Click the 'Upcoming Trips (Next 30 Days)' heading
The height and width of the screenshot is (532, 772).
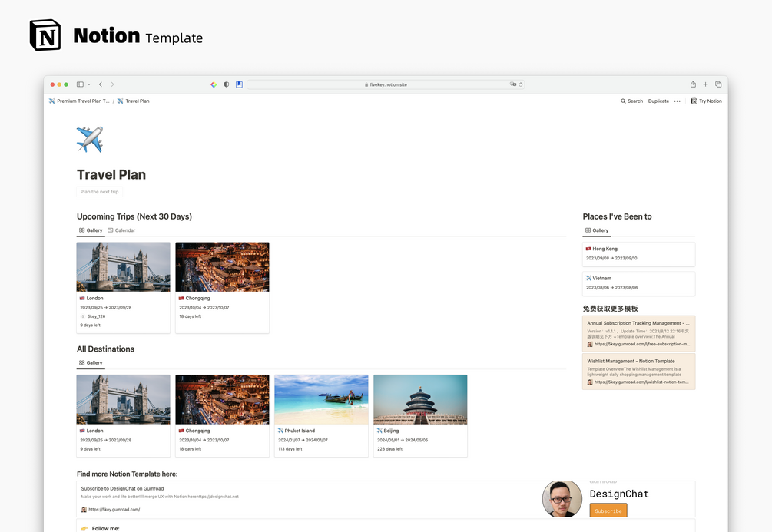pyautogui.click(x=134, y=216)
